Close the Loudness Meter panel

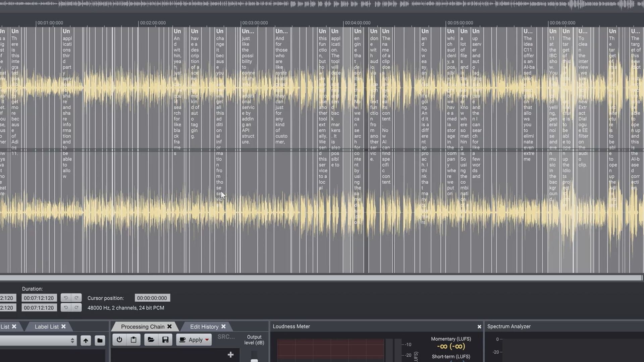click(x=479, y=326)
